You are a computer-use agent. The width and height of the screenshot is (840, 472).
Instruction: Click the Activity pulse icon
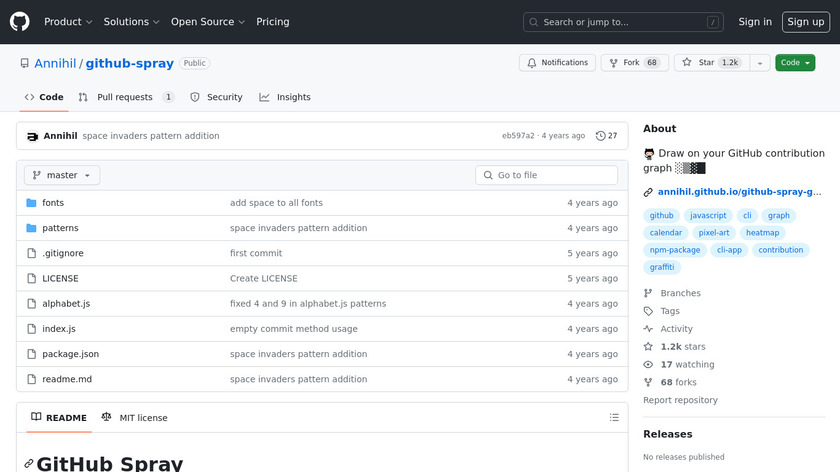click(x=648, y=328)
